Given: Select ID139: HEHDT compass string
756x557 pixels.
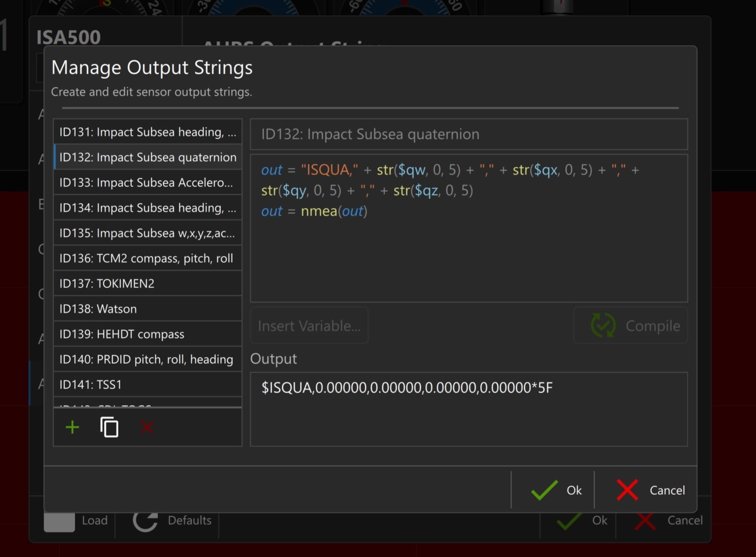Looking at the screenshot, I should [147, 334].
